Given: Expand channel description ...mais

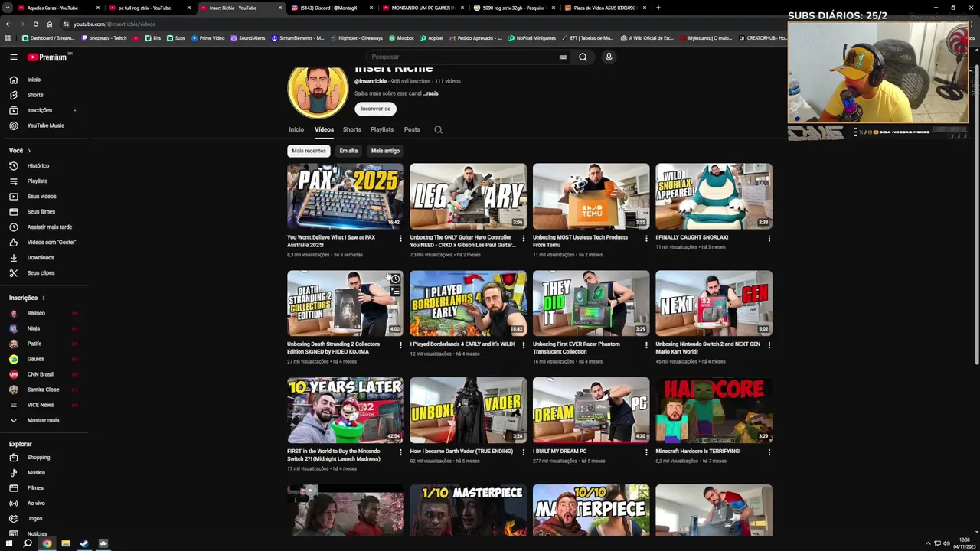Looking at the screenshot, I should click(431, 93).
